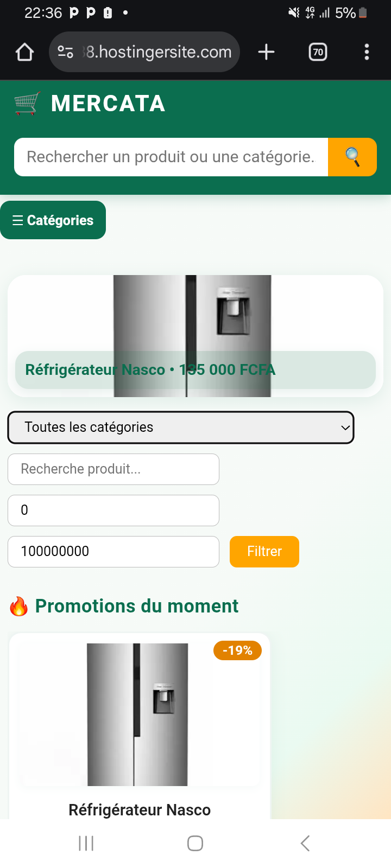Tap Android back navigation arrow

[305, 843]
